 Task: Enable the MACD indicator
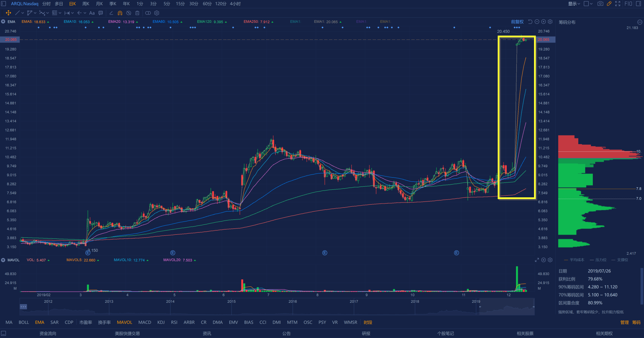pyautogui.click(x=145, y=322)
